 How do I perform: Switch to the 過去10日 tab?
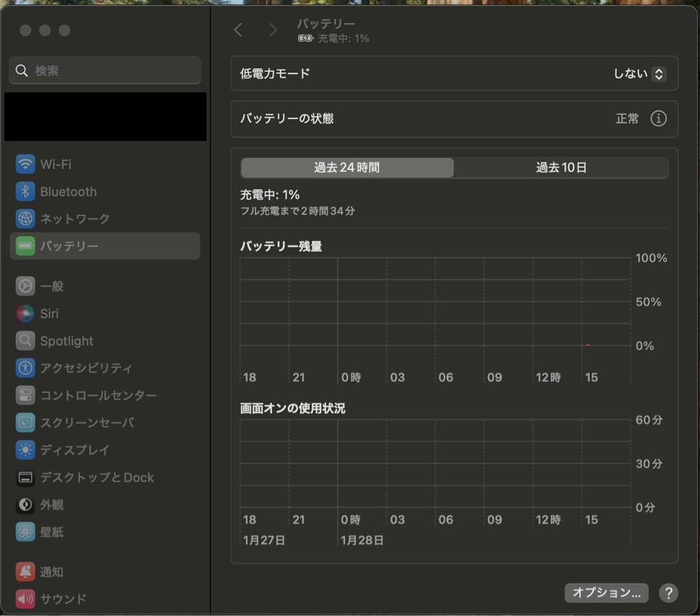tap(560, 167)
